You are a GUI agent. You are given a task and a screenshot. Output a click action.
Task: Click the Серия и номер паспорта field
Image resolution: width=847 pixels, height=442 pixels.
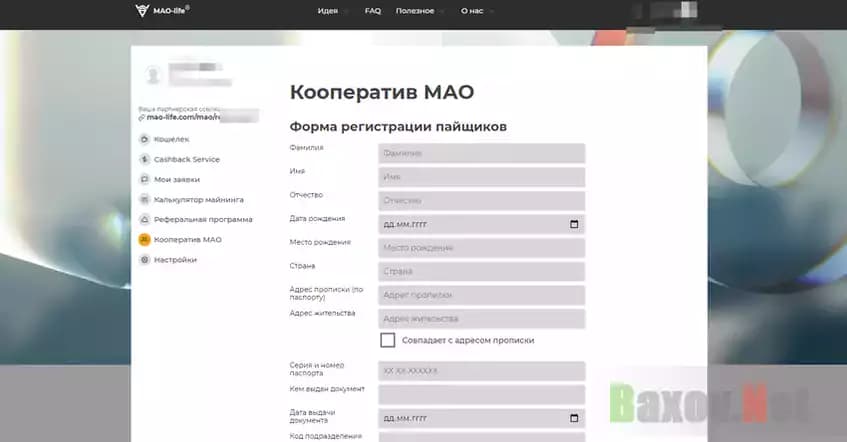[x=482, y=371]
